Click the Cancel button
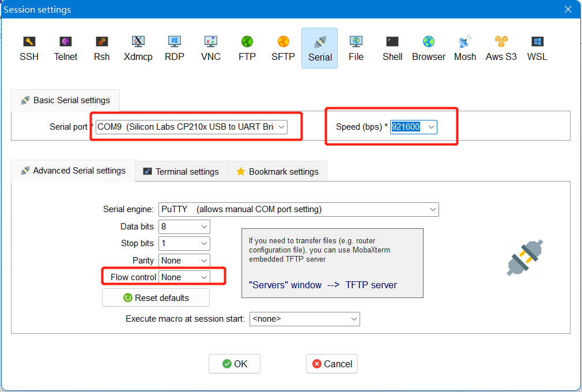This screenshot has height=392, width=582. 332,364
